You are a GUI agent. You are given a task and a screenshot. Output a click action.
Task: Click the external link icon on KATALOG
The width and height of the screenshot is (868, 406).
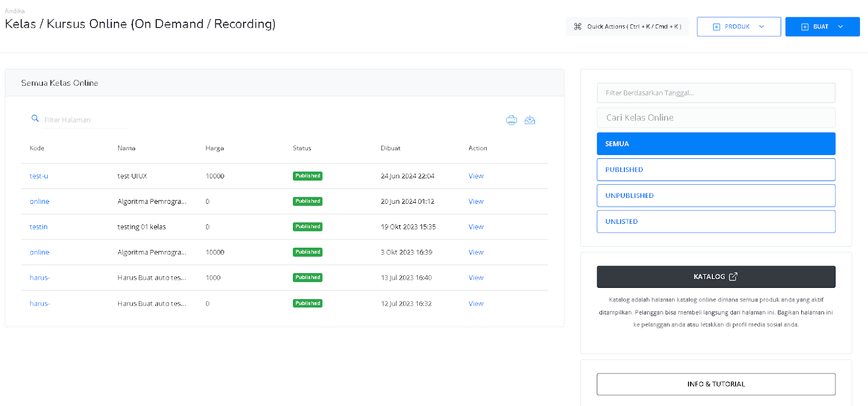[x=733, y=276]
